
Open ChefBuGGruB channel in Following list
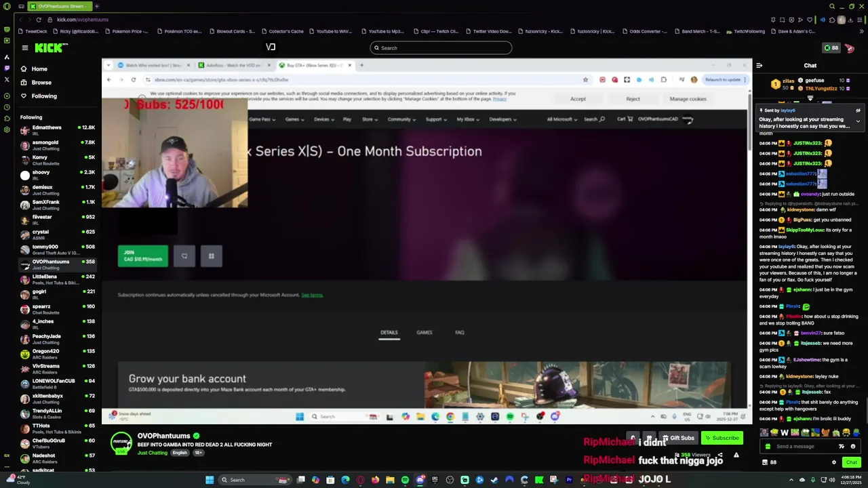[58, 443]
